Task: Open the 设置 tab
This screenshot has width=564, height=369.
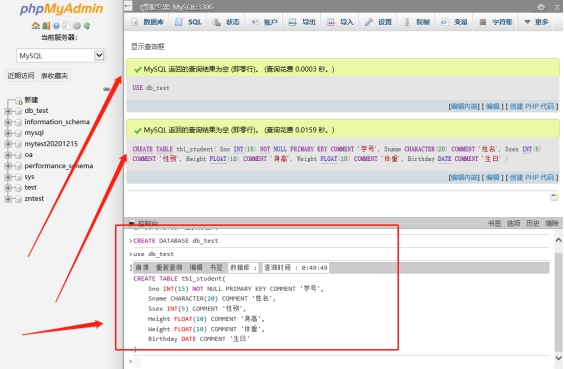Action: point(378,22)
